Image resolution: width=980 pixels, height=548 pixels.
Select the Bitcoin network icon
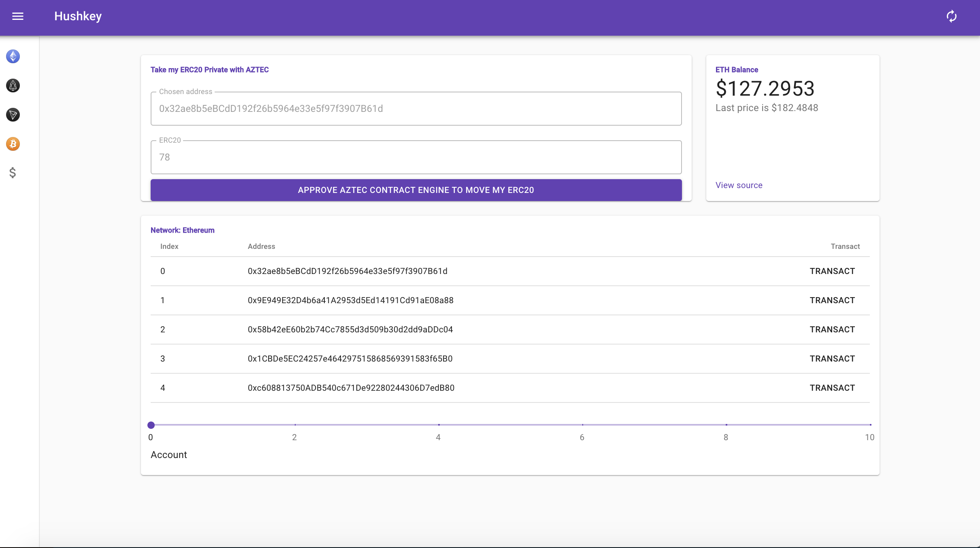pyautogui.click(x=13, y=144)
